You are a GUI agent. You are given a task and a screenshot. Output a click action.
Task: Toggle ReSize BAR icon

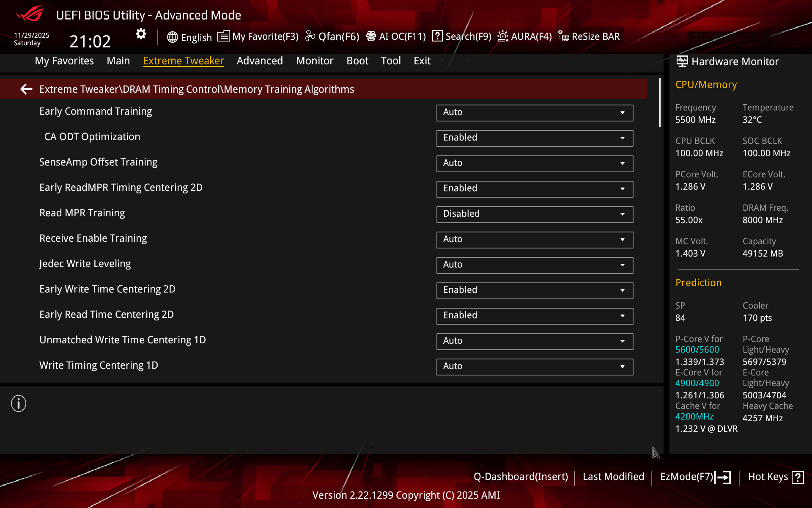(563, 36)
